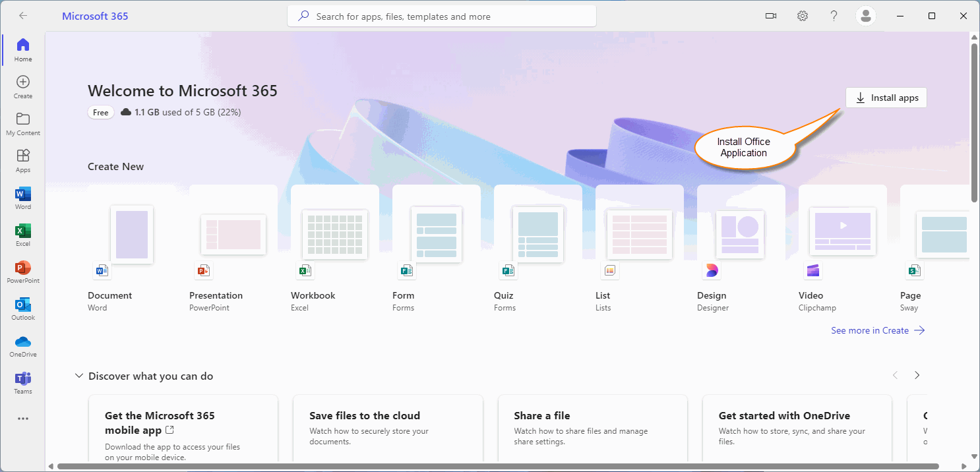Click the Microsoft 365 title
The width and height of the screenshot is (980, 472).
pos(95,16)
